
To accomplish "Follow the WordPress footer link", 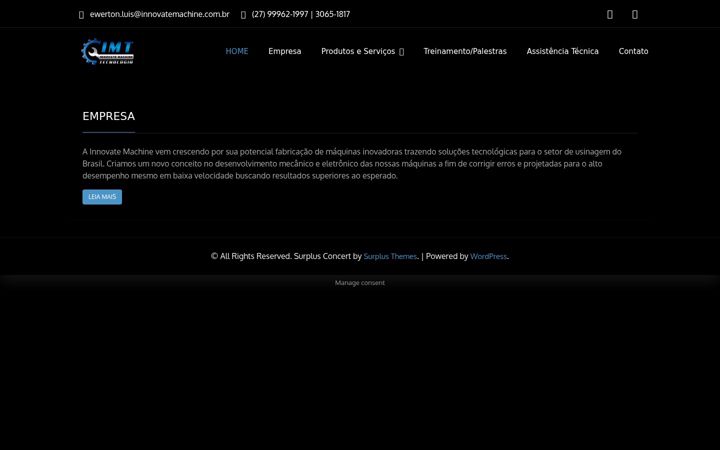I will pyautogui.click(x=489, y=256).
